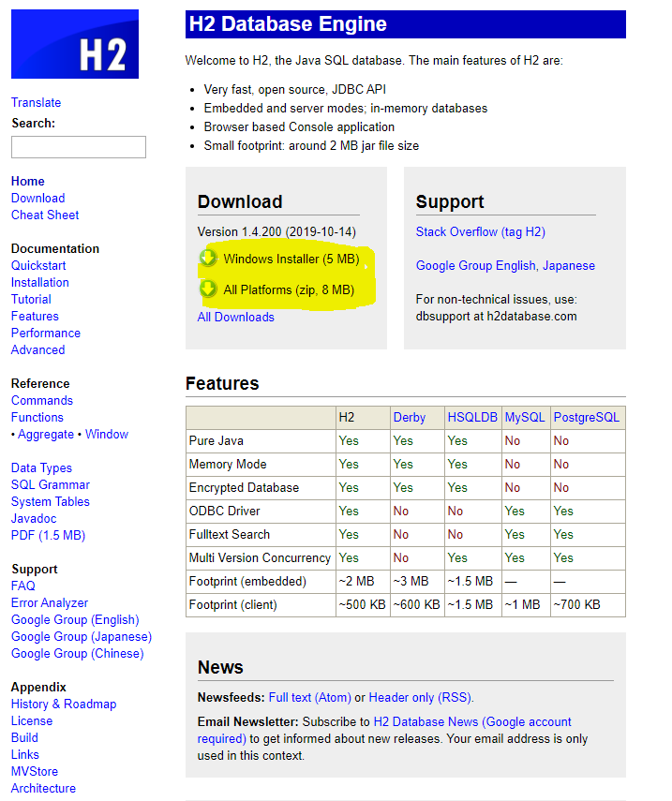Open the Performance page

(x=46, y=333)
